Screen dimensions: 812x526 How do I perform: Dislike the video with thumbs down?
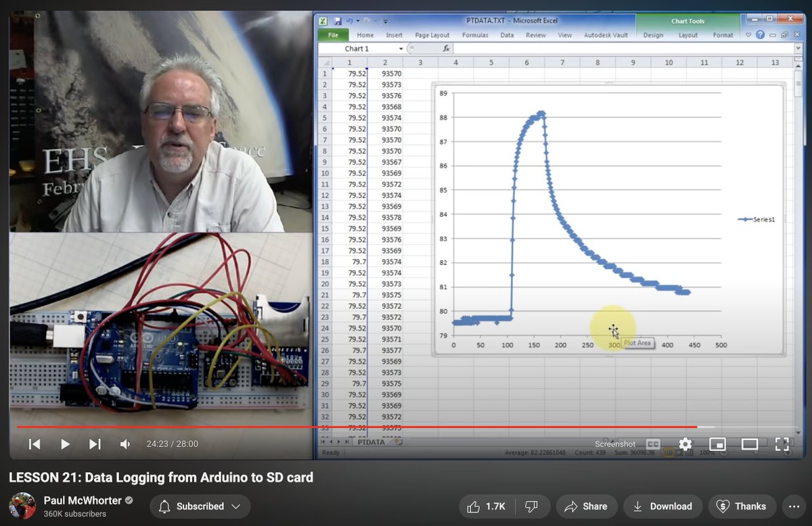point(532,506)
